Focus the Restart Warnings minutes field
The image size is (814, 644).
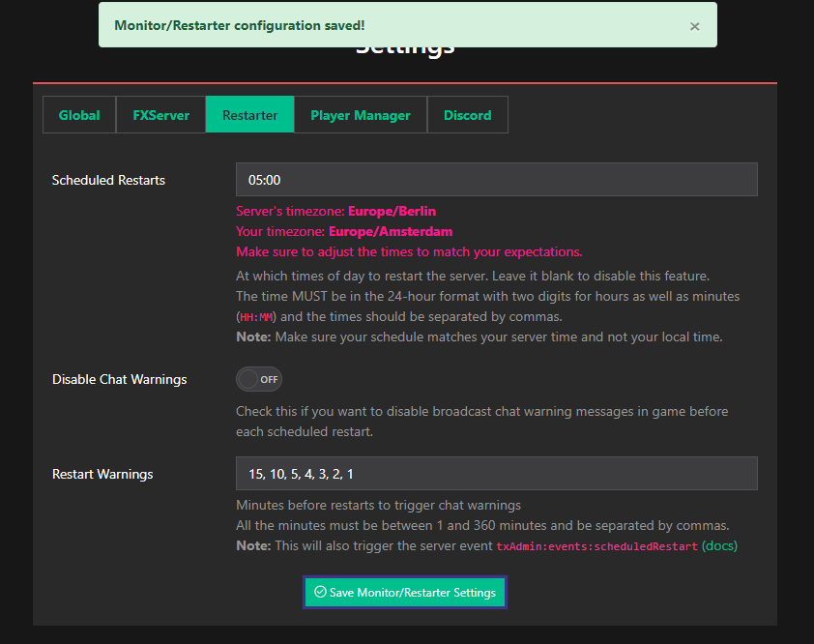496,474
